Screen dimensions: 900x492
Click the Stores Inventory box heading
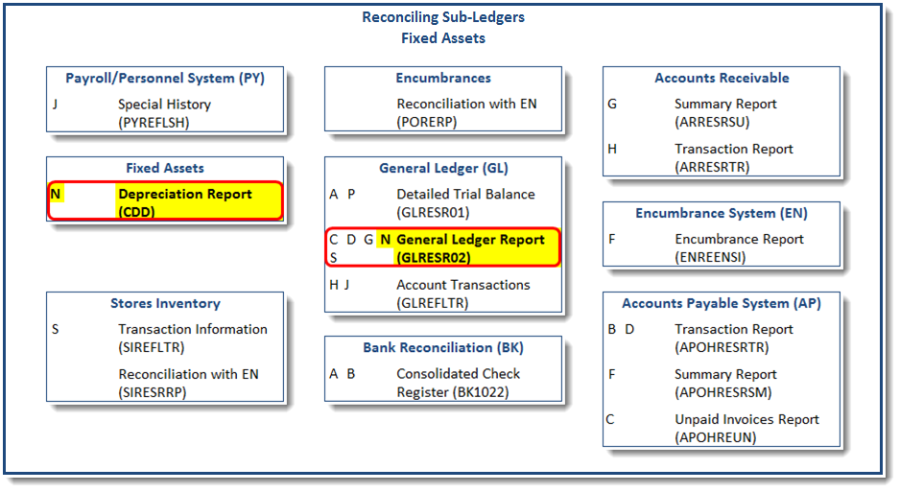pos(165,303)
